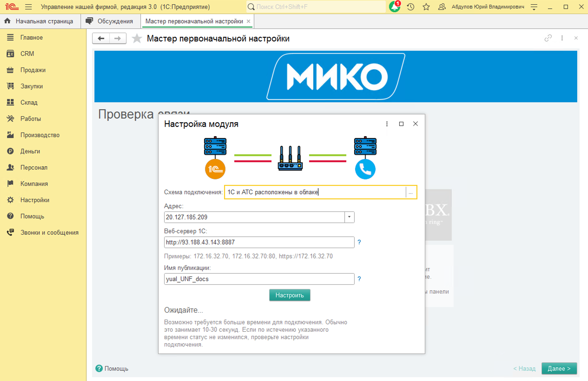Click the question mark beside Веб-сервер 1С
Screen dimensions: 588x381
tap(360, 242)
